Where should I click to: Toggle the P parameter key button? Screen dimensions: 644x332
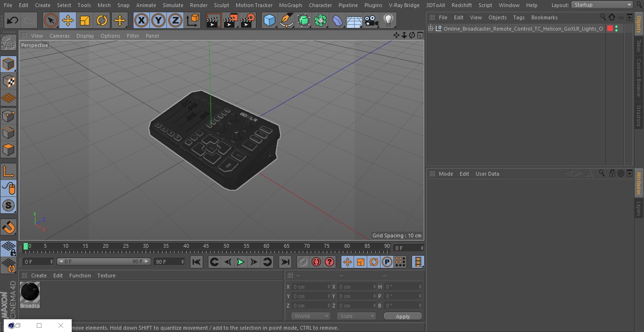pyautogui.click(x=387, y=262)
